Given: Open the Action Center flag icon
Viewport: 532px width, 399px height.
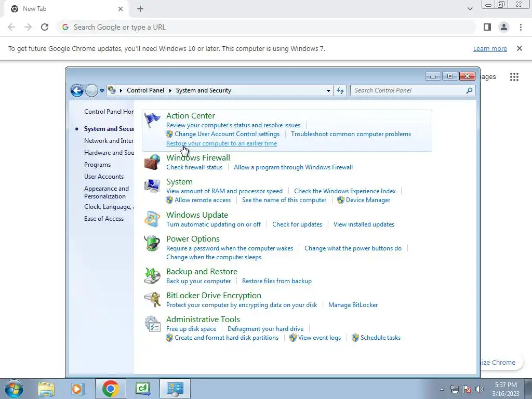Looking at the screenshot, I should 152,120.
